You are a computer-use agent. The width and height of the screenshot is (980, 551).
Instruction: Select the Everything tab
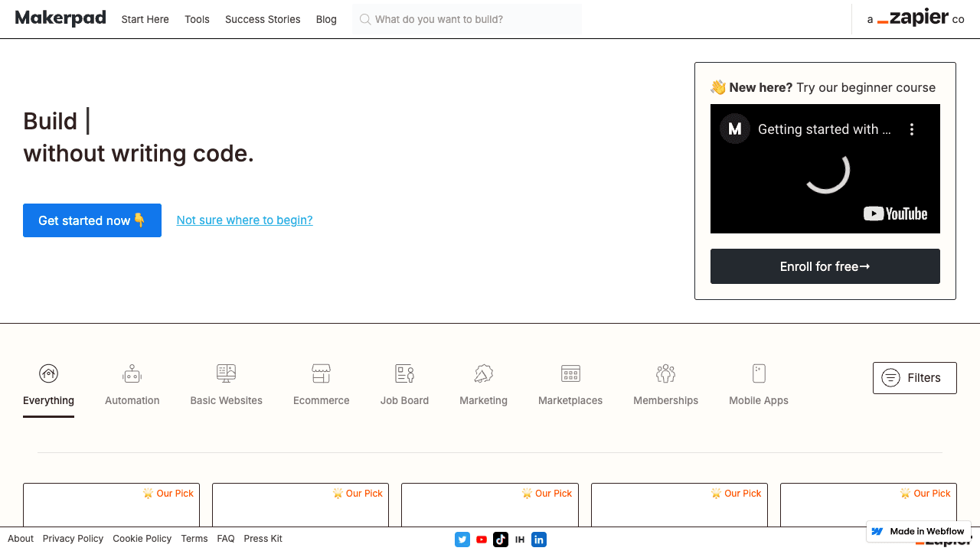[49, 390]
